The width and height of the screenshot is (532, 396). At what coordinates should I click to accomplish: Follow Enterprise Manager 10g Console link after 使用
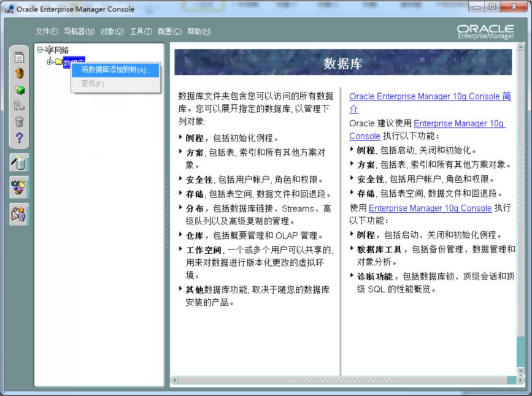430,208
